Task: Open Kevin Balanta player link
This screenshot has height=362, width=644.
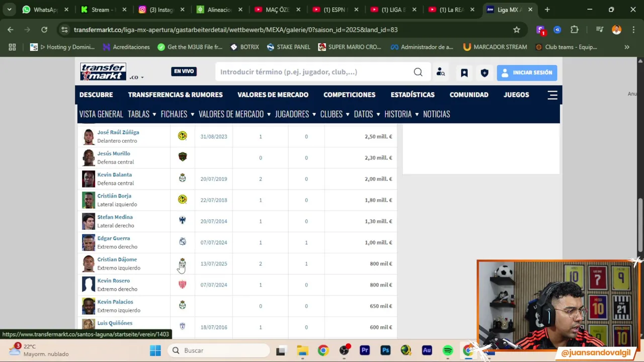Action: [114, 175]
